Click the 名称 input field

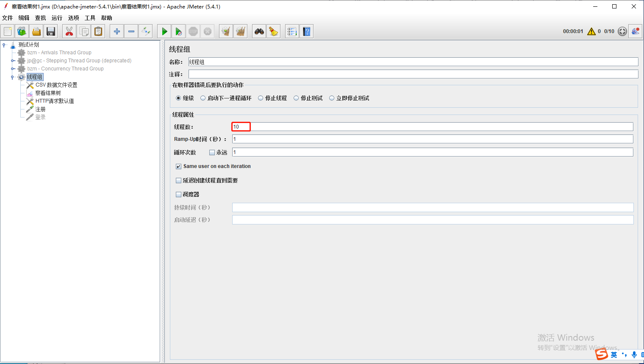[x=413, y=62]
